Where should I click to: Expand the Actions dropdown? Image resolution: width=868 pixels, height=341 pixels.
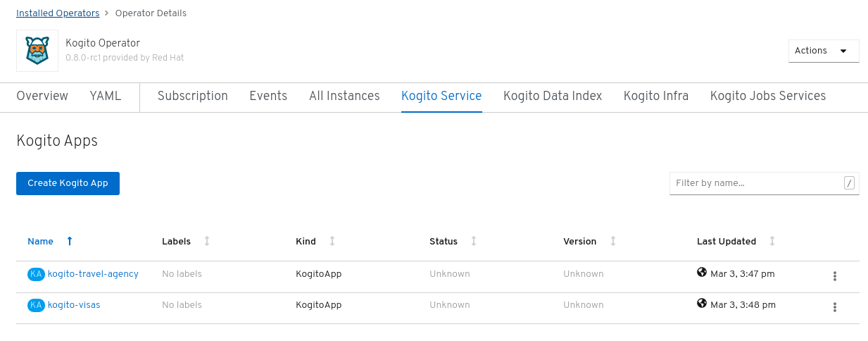(x=824, y=51)
